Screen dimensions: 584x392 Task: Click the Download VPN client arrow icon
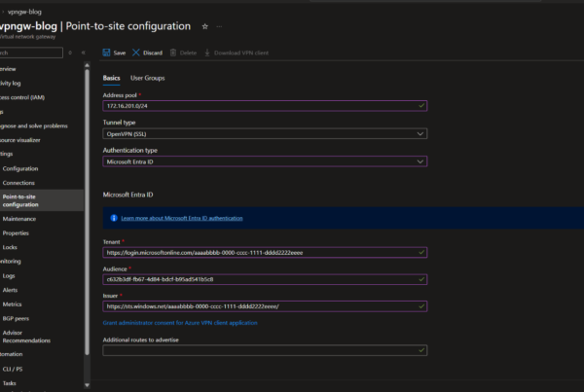pos(207,53)
